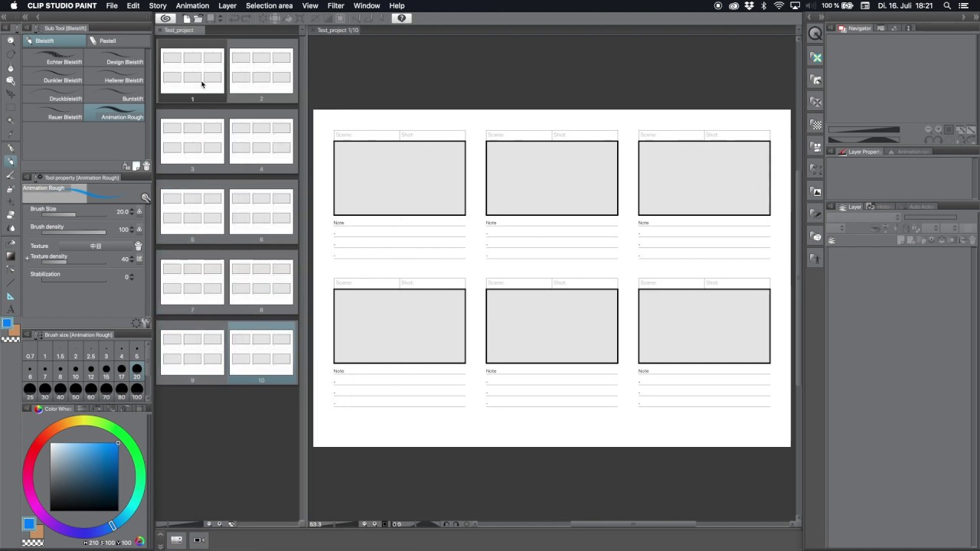980x551 pixels.
Task: Delete sub tool with trash icon
Action: 146,166
